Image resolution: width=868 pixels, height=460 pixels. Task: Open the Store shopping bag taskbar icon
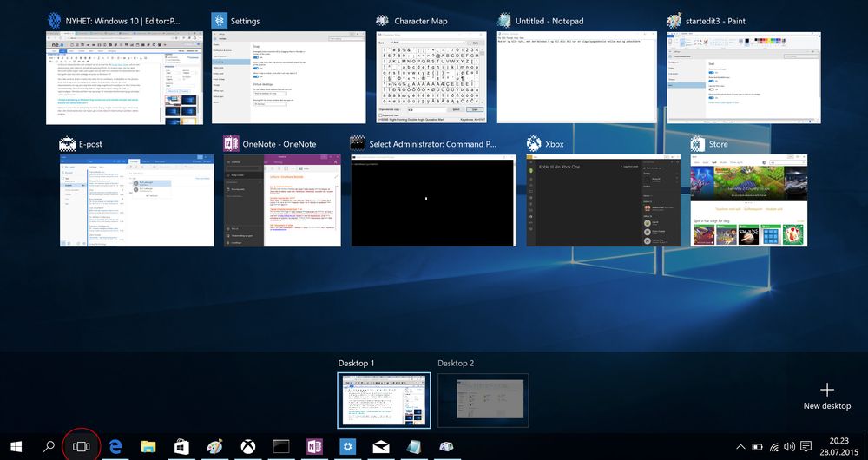(181, 446)
